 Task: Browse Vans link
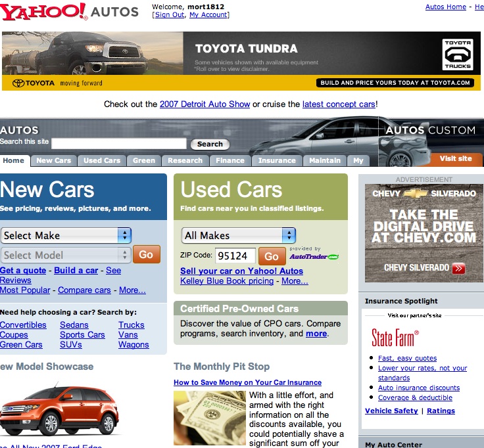(x=128, y=335)
